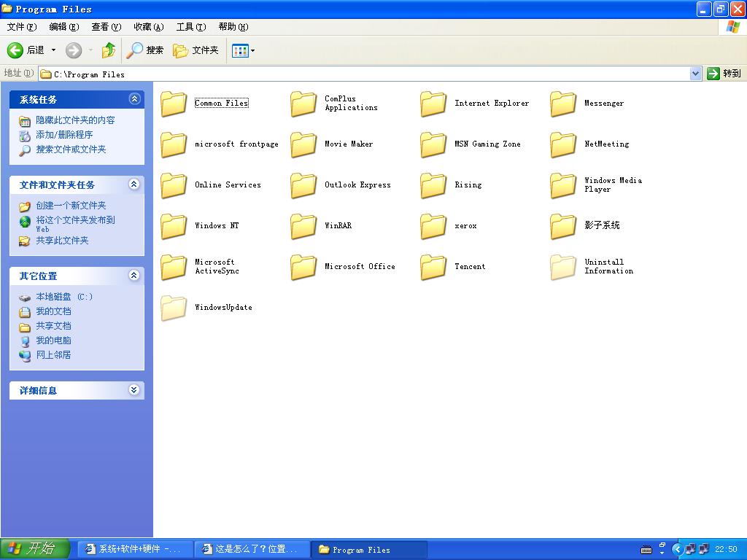Collapse the Other Places (其它位置) panel

[134, 275]
